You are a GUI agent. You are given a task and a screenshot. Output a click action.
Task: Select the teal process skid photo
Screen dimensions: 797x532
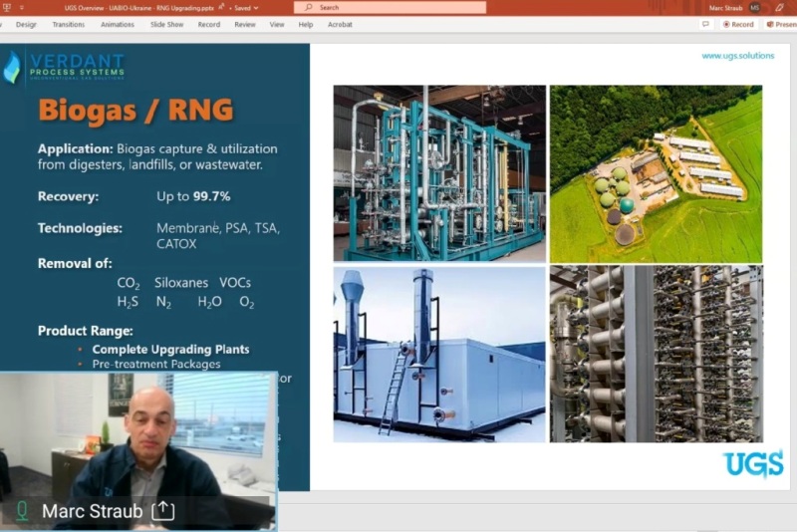tap(439, 173)
